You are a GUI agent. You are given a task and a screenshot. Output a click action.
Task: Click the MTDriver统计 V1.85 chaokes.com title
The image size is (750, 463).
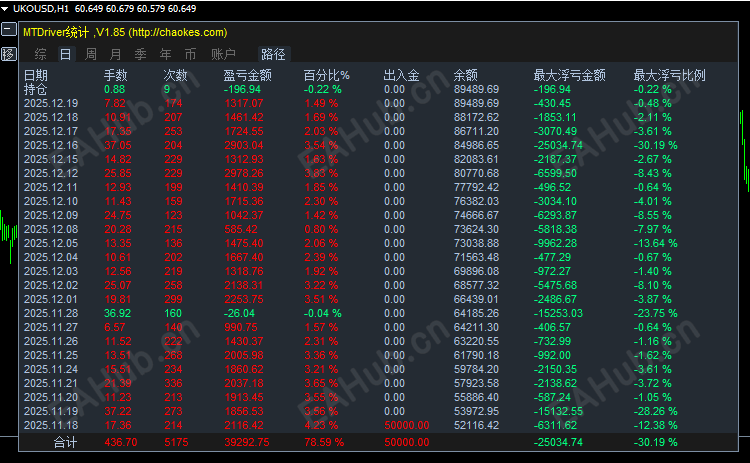(x=125, y=32)
